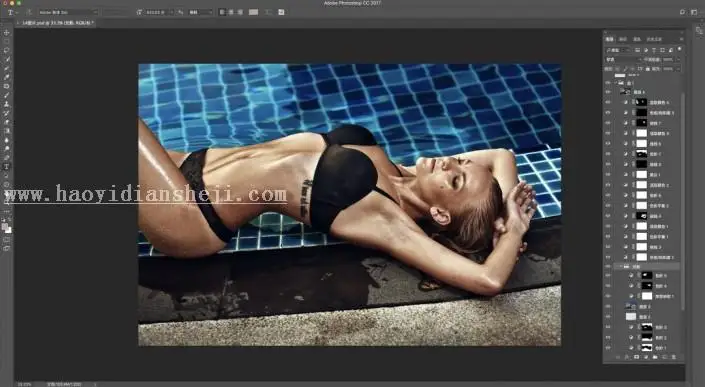Click the Delete layer trash icon
705x387 pixels.
tap(674, 357)
